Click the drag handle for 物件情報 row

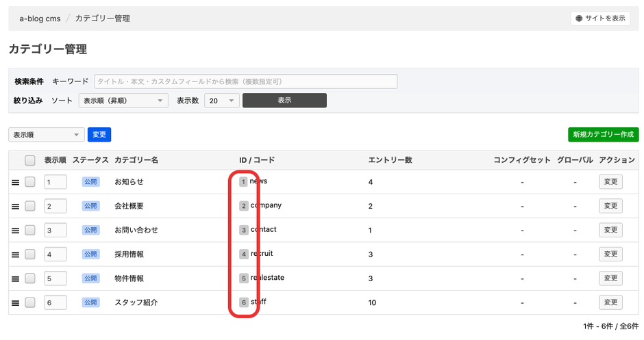(15, 278)
